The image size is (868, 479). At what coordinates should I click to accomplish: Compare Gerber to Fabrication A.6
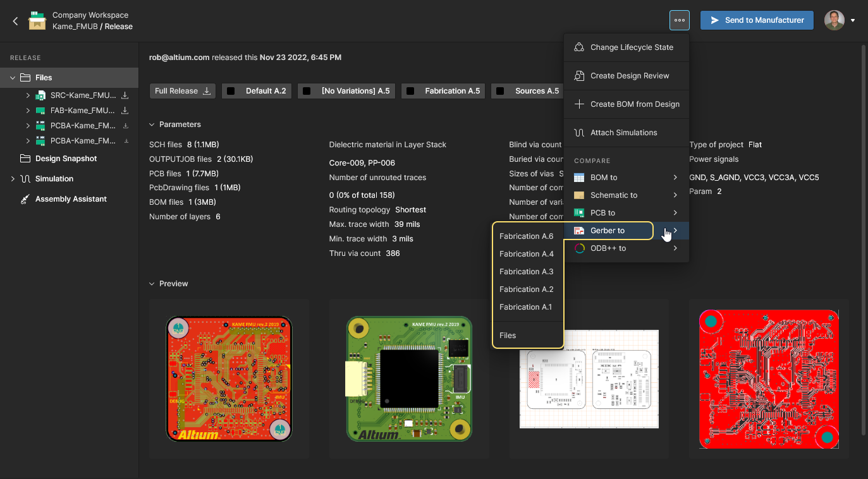tap(528, 236)
